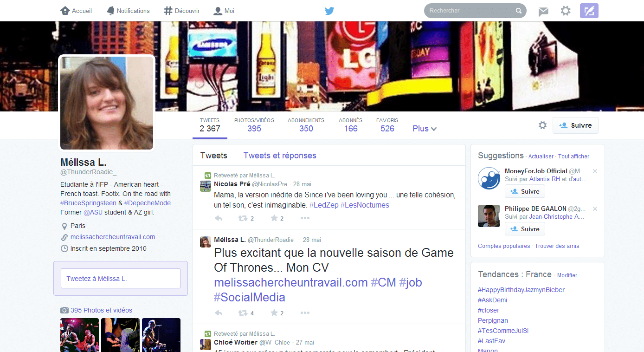The width and height of the screenshot is (644, 352).
Task: Click Tout afficher link
Action: [x=573, y=156]
